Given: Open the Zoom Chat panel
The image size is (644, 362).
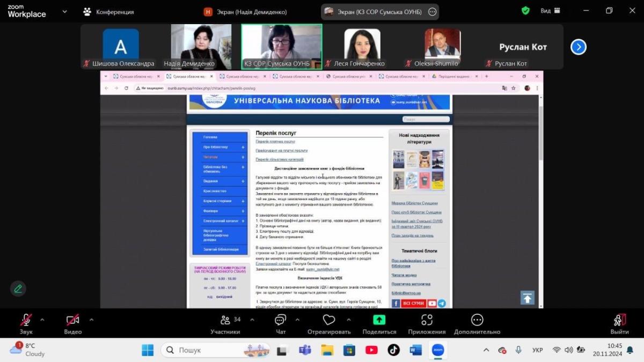Looking at the screenshot, I should pyautogui.click(x=280, y=323).
